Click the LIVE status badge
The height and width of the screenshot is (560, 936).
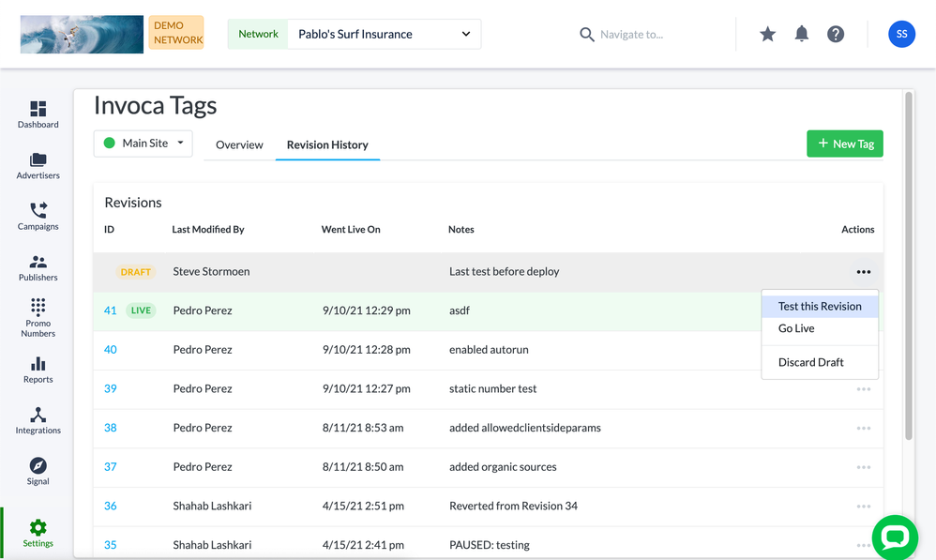(141, 310)
